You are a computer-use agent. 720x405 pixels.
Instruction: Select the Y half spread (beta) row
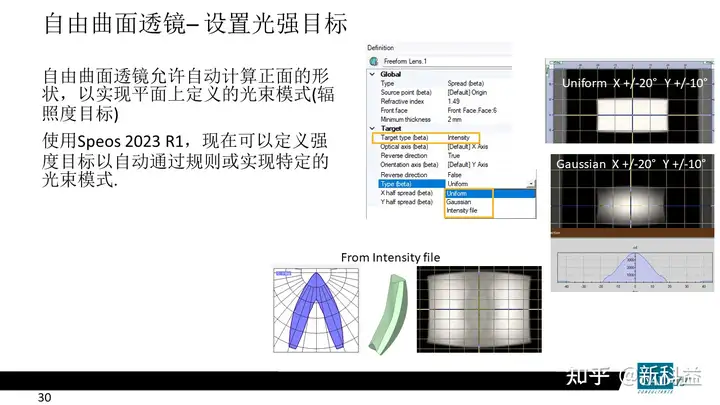[406, 202]
